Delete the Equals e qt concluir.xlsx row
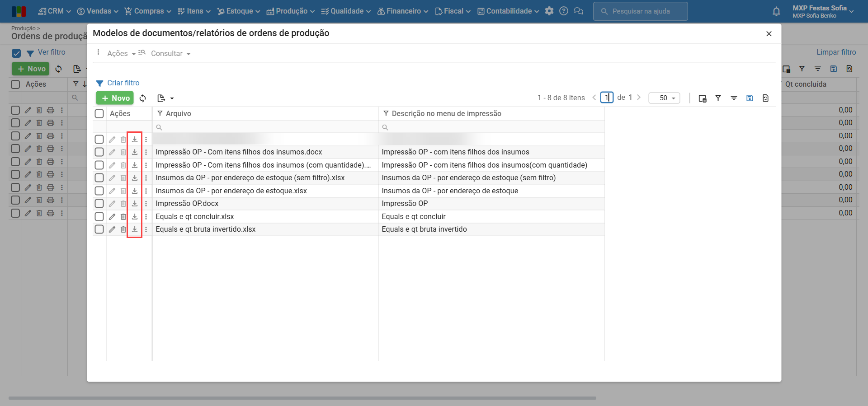This screenshot has height=406, width=868. (123, 217)
